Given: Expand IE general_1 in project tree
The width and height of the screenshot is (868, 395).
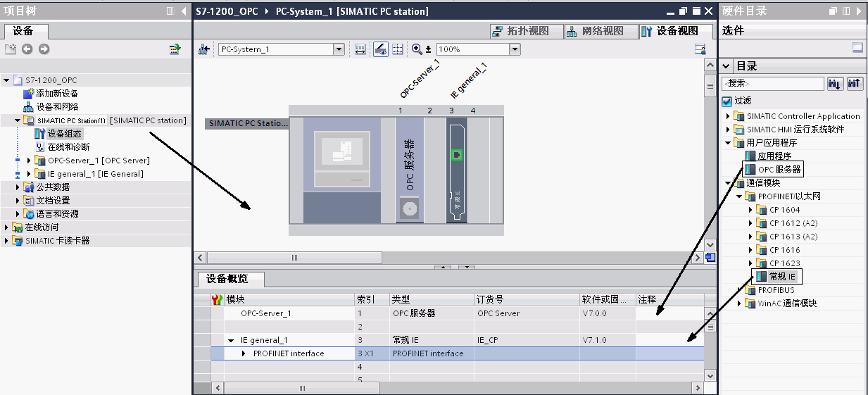Looking at the screenshot, I should (x=29, y=174).
